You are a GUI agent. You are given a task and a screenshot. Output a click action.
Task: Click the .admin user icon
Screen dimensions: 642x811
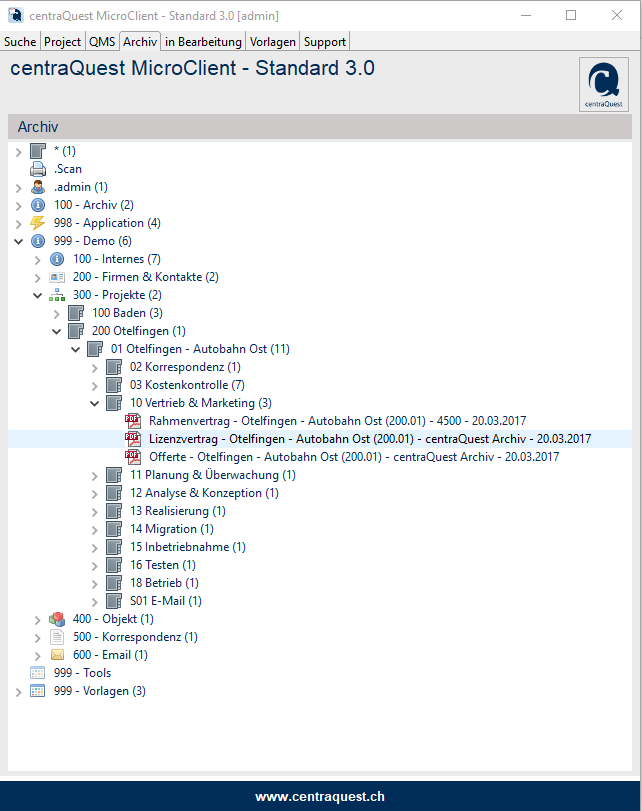pyautogui.click(x=38, y=187)
